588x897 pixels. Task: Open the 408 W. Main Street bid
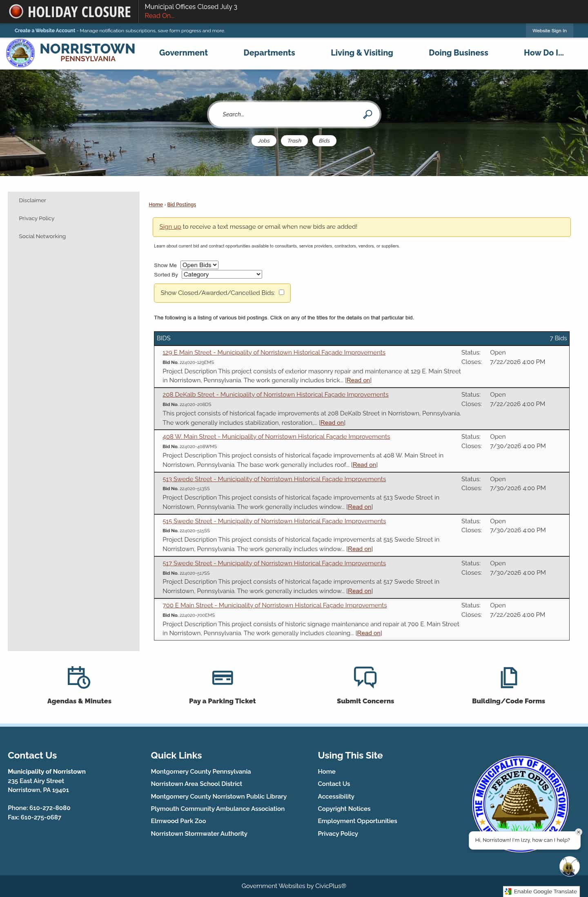(276, 437)
